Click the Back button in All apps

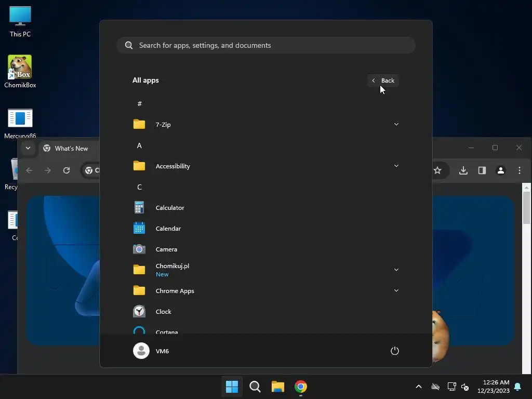point(383,81)
